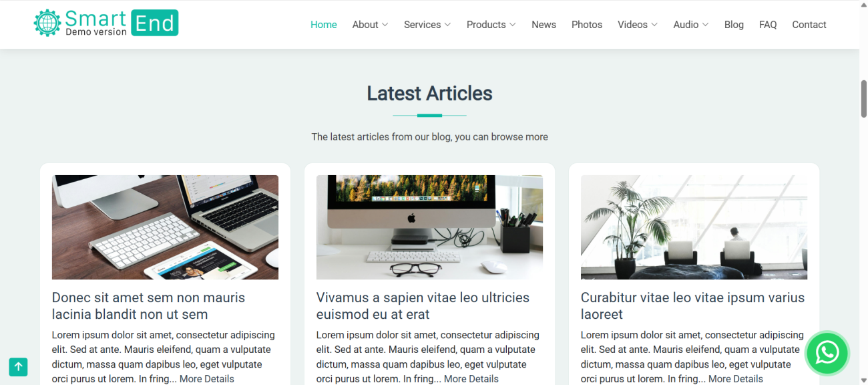Open the iMac with glasses article image
Image resolution: width=868 pixels, height=385 pixels.
pyautogui.click(x=429, y=227)
